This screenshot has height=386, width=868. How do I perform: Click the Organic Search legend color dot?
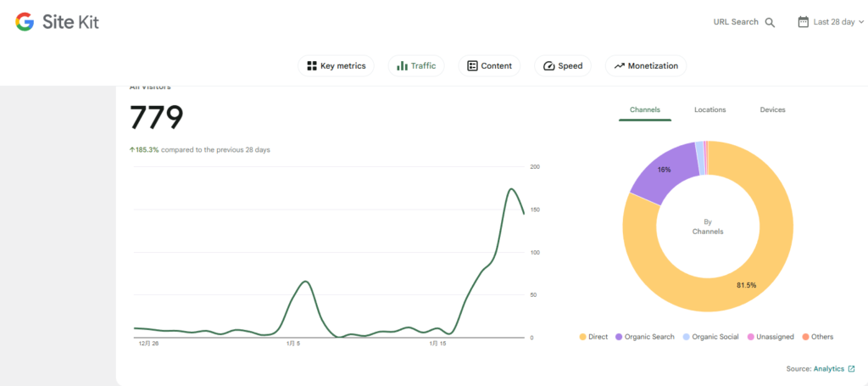[619, 337]
